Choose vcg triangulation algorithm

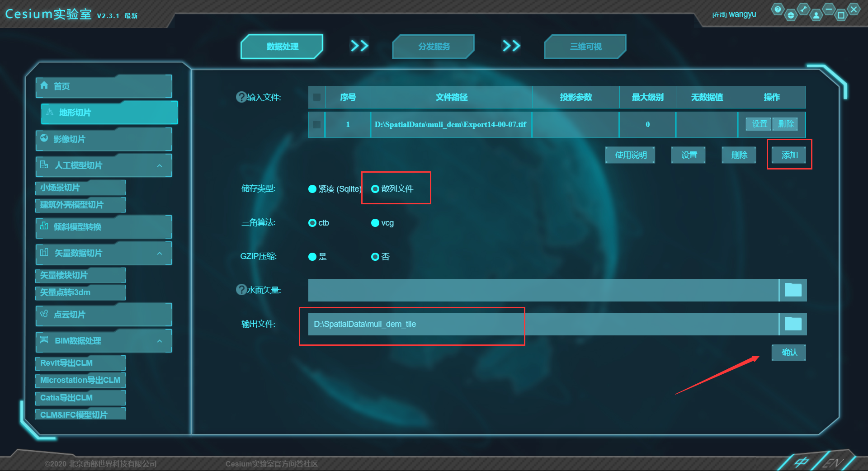375,223
